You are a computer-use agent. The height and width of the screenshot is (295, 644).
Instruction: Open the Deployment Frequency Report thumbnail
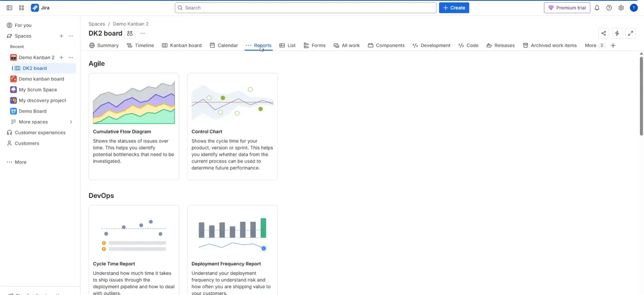click(232, 234)
